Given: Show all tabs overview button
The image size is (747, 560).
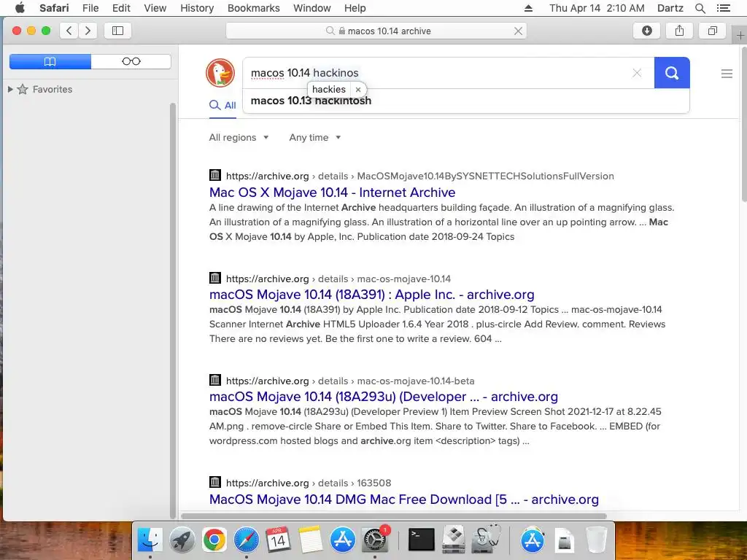Looking at the screenshot, I should (712, 31).
